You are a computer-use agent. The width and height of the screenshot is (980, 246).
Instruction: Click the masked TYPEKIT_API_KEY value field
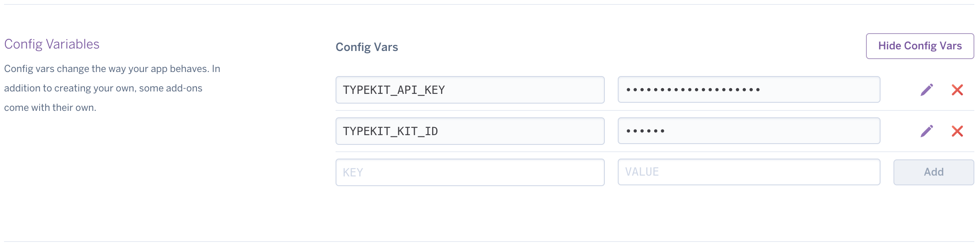pos(749,89)
